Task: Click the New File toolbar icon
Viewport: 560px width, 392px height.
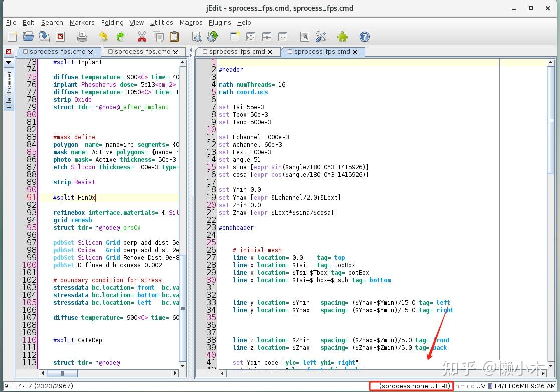Action: [12, 37]
